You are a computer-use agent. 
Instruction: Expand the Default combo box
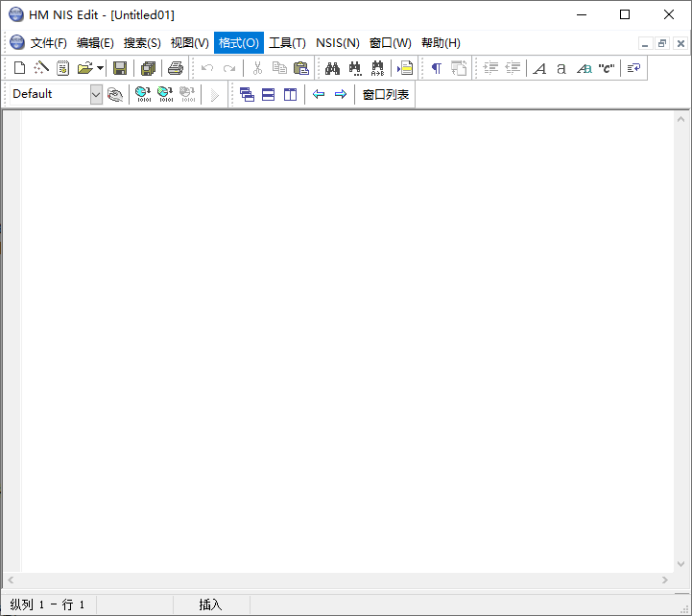[96, 94]
